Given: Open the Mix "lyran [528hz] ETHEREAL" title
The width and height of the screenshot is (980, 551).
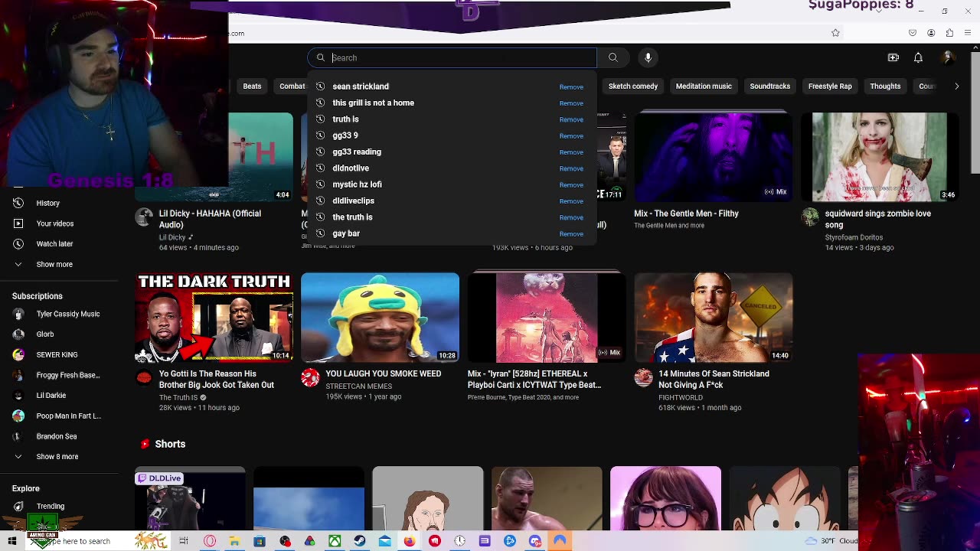Looking at the screenshot, I should (x=534, y=379).
